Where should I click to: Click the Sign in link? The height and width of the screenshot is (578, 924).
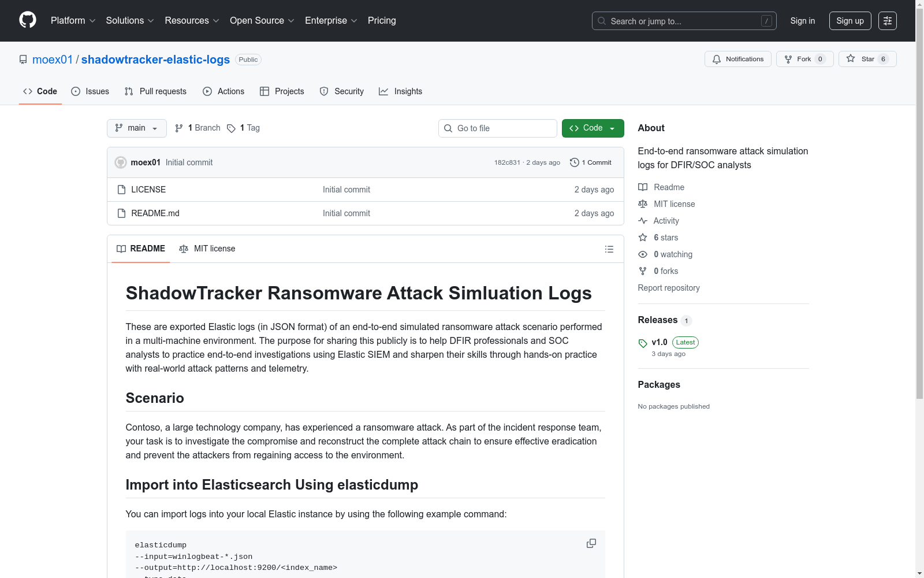pyautogui.click(x=803, y=21)
